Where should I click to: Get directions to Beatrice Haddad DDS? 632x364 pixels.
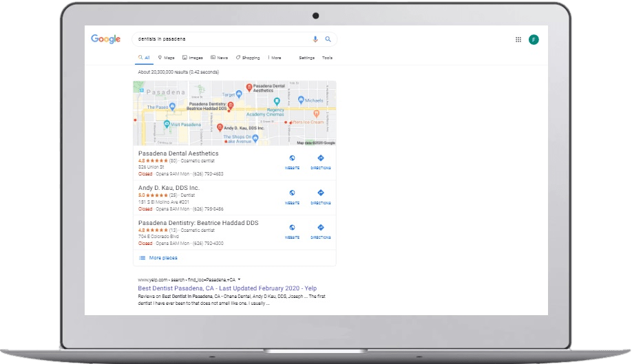[x=321, y=232]
